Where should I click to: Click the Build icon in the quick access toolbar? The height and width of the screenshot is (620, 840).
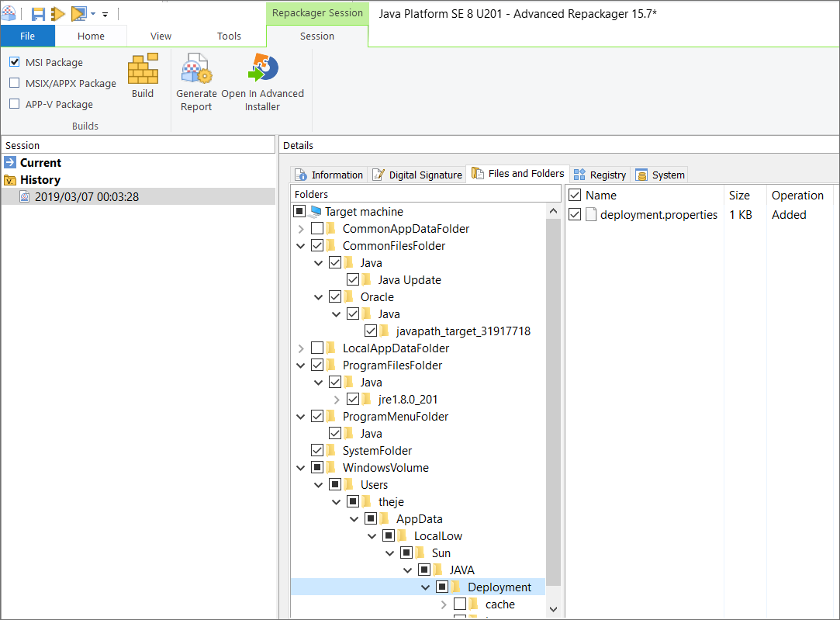click(x=58, y=14)
